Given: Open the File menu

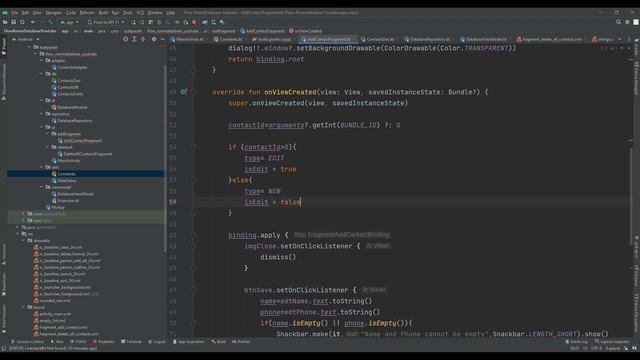Looking at the screenshot, I should [x=14, y=13].
